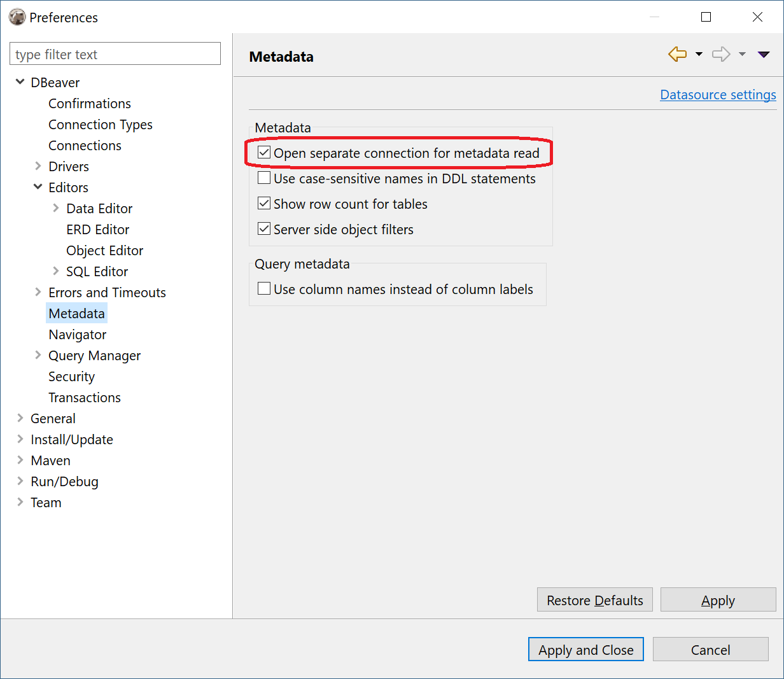Screen dimensions: 784x679
Task: Select Confirmations in the tree
Action: point(90,104)
